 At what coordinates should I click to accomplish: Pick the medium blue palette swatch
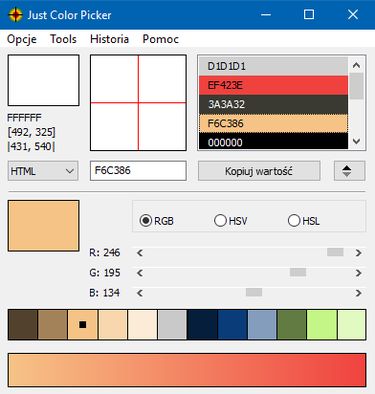coord(233,324)
